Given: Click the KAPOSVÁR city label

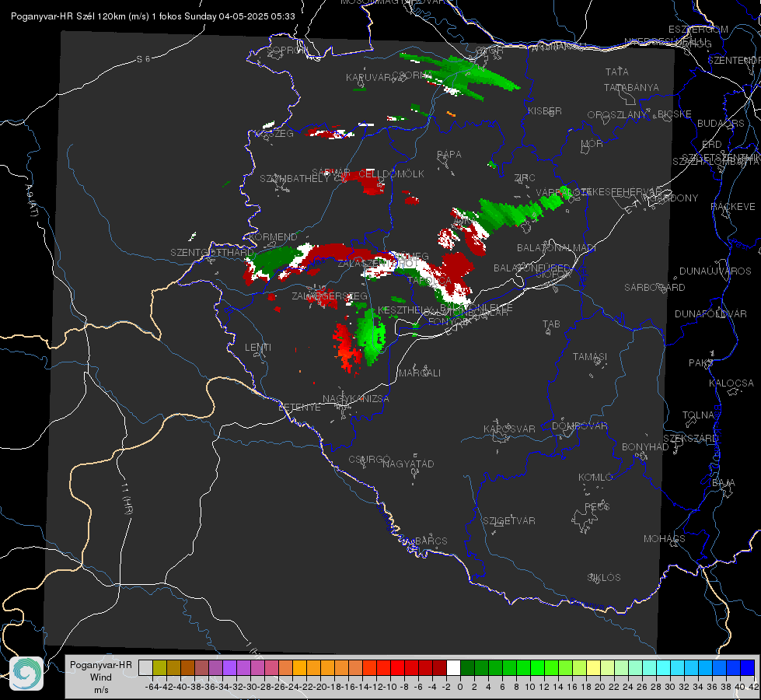Looking at the screenshot, I should 509,429.
